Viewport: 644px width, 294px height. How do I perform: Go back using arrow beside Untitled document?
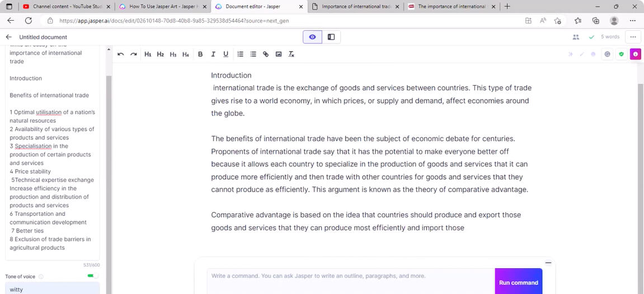(8, 37)
